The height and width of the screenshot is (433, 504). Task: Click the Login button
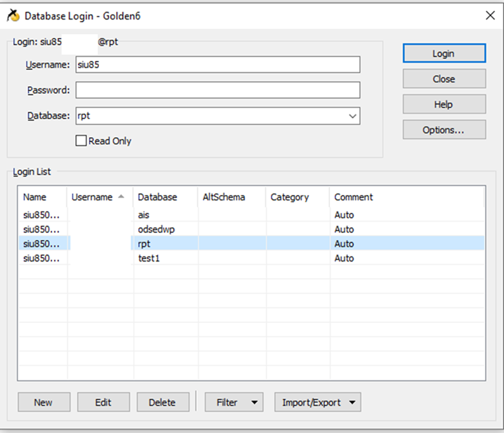(x=444, y=53)
